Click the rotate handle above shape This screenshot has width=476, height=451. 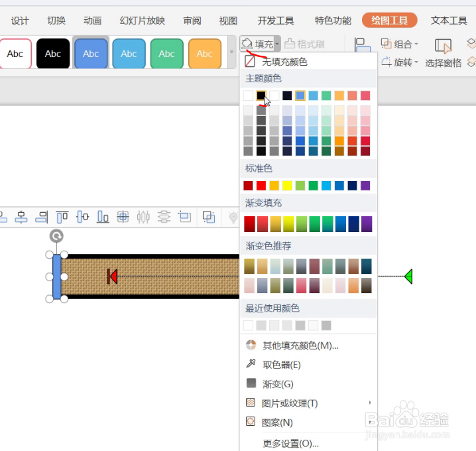click(x=56, y=236)
